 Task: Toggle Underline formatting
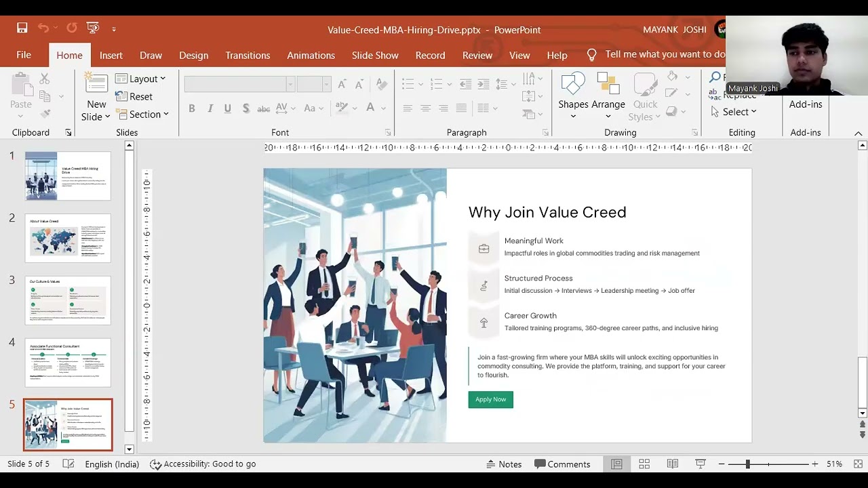[227, 108]
